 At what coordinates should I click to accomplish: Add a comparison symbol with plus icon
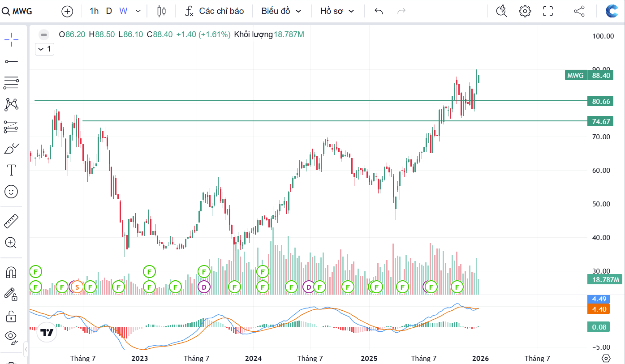click(67, 11)
